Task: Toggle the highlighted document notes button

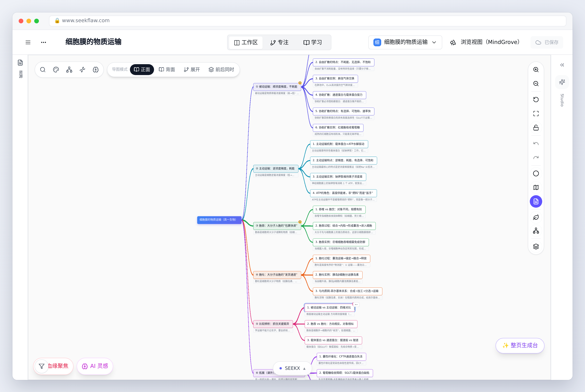Action: click(x=536, y=201)
